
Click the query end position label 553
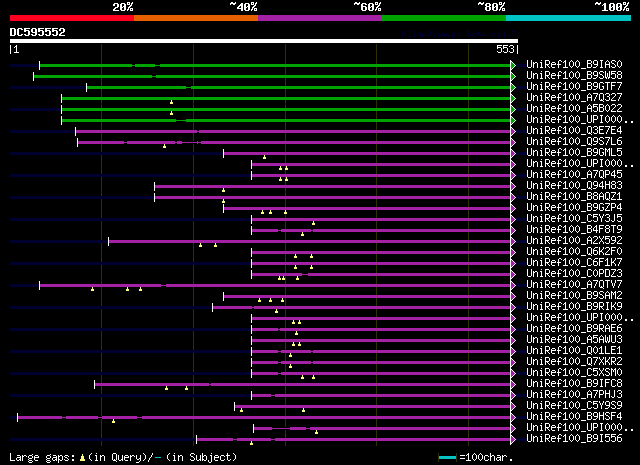pos(505,49)
